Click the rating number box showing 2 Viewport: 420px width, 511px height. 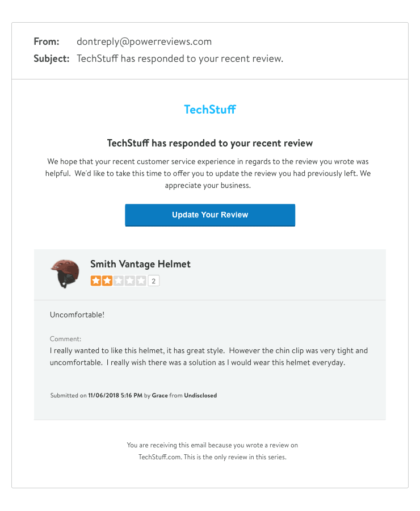154,280
